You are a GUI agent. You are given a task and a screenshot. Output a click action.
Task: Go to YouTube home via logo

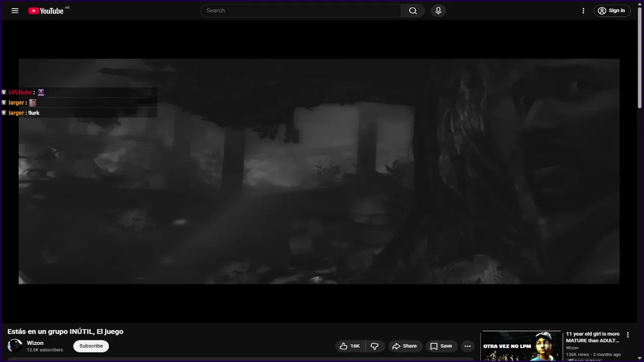pyautogui.click(x=46, y=11)
